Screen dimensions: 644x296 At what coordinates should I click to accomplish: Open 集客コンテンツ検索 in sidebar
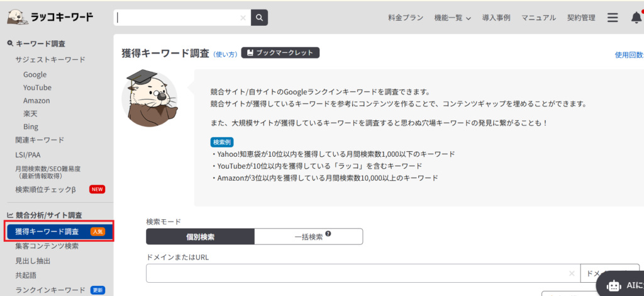47,246
